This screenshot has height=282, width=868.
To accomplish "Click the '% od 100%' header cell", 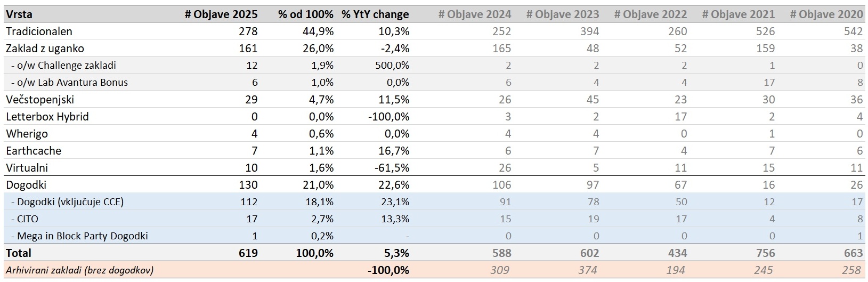I will [x=305, y=14].
